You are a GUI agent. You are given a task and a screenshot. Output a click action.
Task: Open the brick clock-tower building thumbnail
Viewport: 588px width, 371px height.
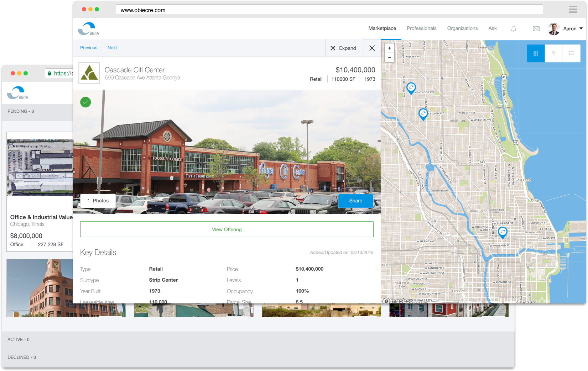tap(40, 288)
